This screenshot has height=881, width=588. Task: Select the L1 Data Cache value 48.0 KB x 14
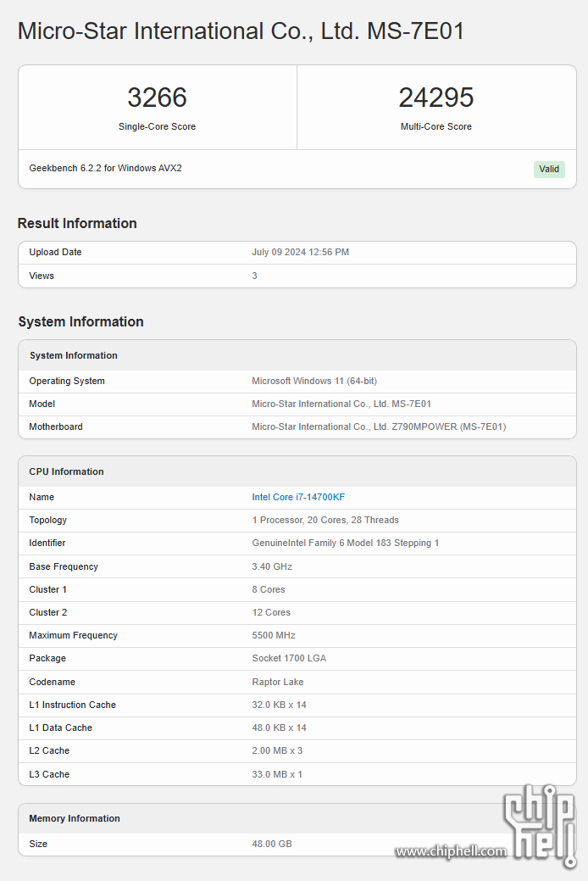click(x=279, y=728)
